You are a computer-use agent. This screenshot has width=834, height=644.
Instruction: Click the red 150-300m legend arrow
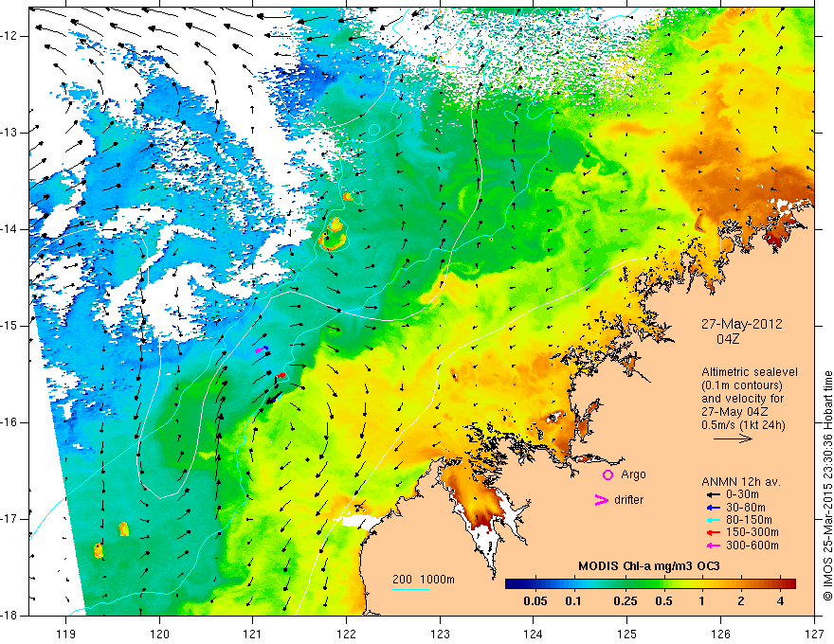point(714,532)
